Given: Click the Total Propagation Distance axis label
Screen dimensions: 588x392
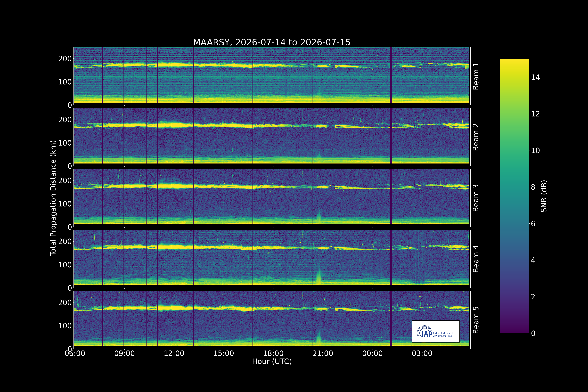Looking at the screenshot, I should pyautogui.click(x=53, y=198).
